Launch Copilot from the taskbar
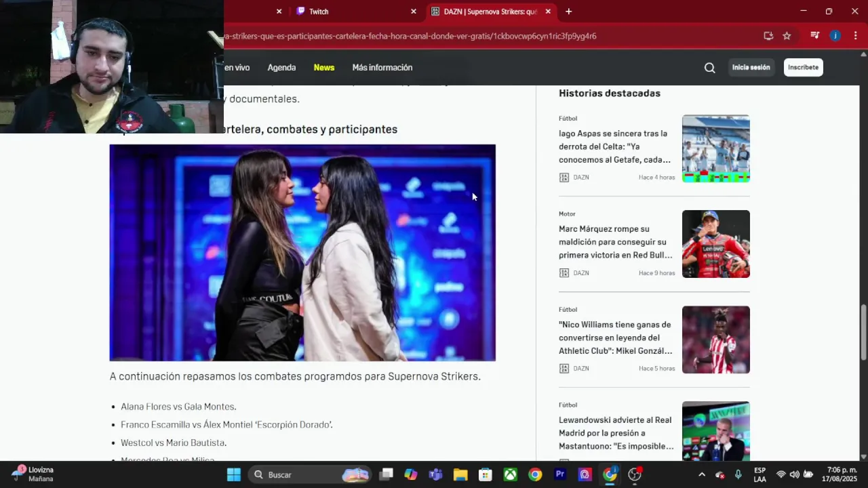 click(x=411, y=474)
